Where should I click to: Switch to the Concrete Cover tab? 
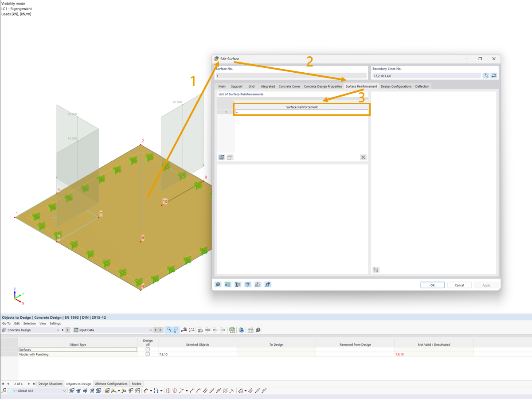pos(289,86)
